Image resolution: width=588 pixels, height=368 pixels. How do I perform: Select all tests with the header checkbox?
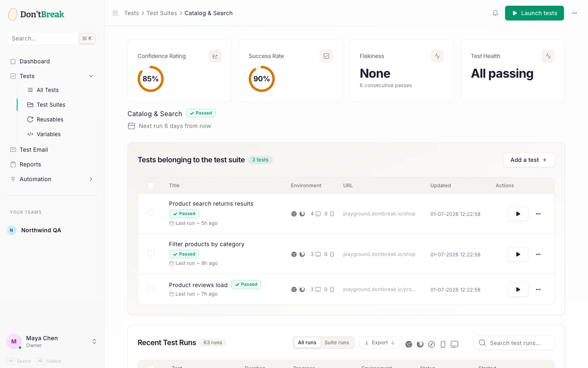click(x=151, y=186)
